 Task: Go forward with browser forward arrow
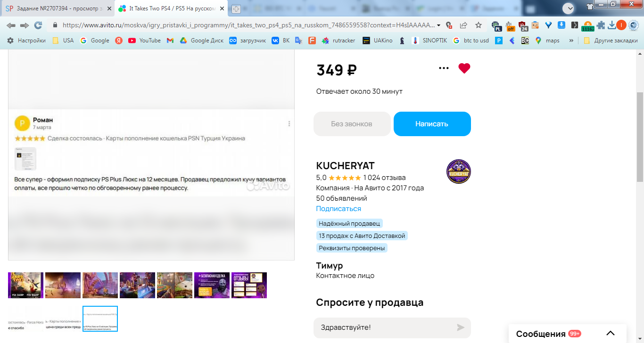(x=25, y=25)
